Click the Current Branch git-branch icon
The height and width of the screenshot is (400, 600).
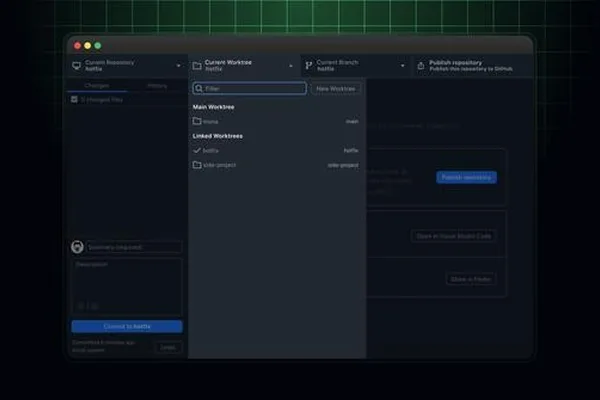pyautogui.click(x=308, y=66)
